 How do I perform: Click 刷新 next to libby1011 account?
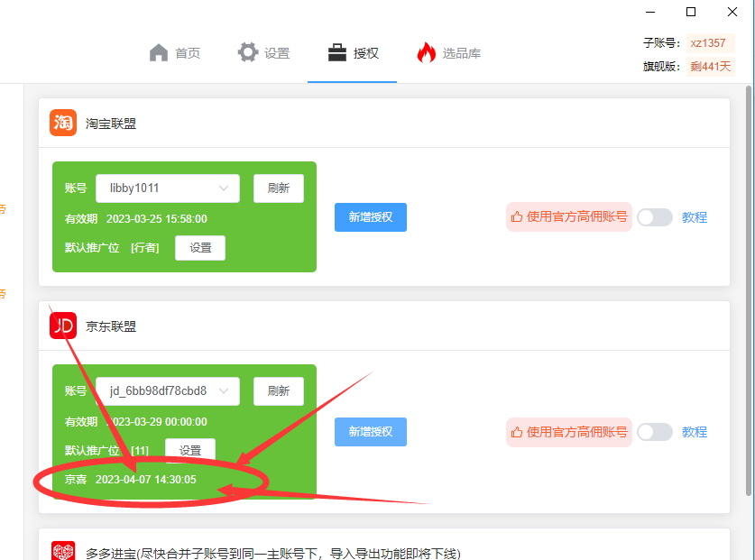[279, 188]
